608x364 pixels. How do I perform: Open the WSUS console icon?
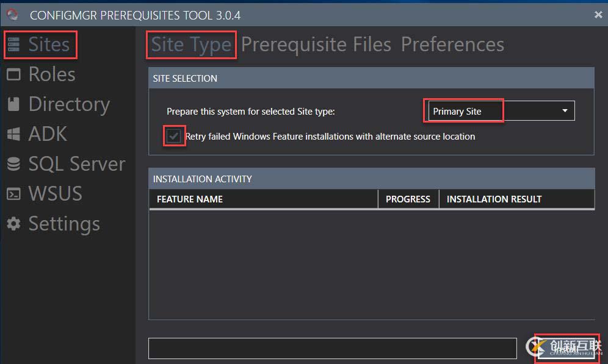pyautogui.click(x=14, y=194)
